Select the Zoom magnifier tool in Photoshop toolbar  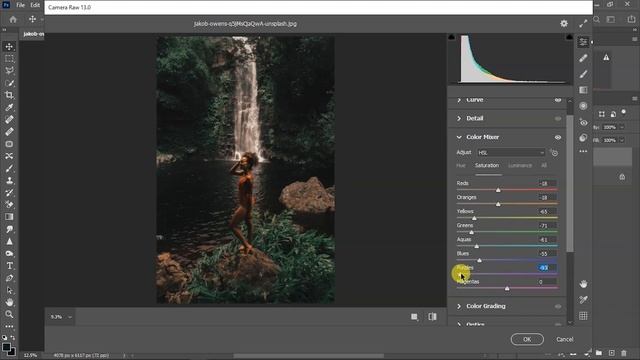[x=9, y=314]
